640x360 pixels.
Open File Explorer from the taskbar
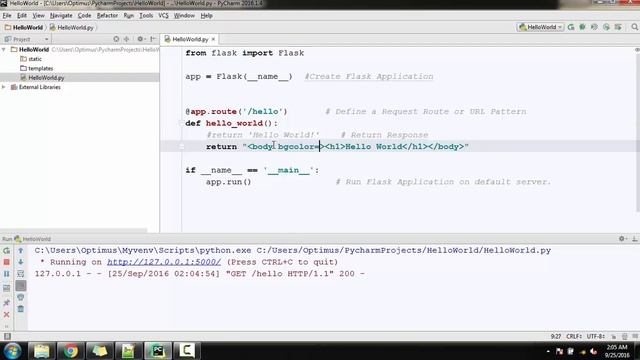[x=42, y=351]
